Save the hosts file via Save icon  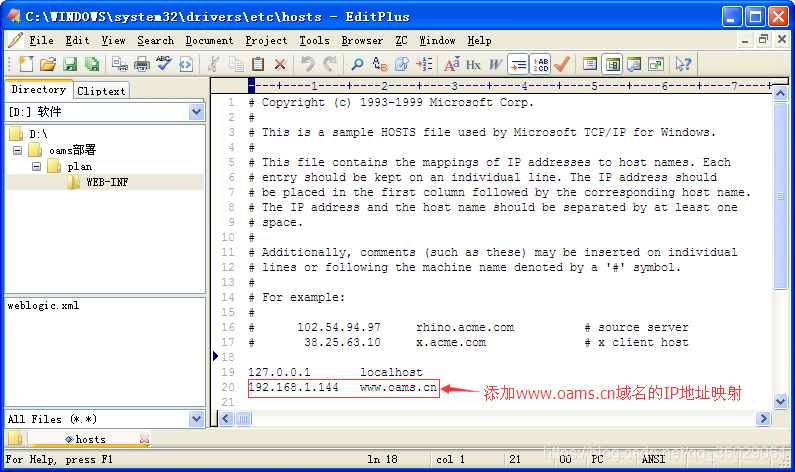pyautogui.click(x=70, y=64)
